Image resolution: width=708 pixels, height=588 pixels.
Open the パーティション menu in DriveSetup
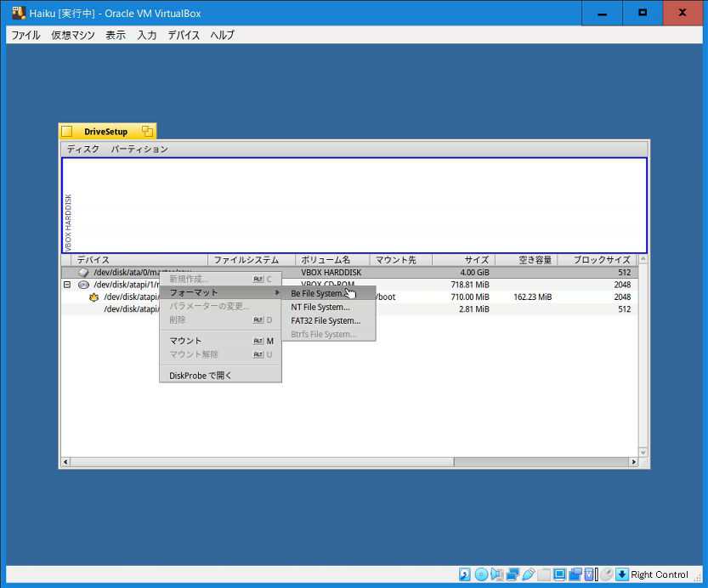click(139, 149)
